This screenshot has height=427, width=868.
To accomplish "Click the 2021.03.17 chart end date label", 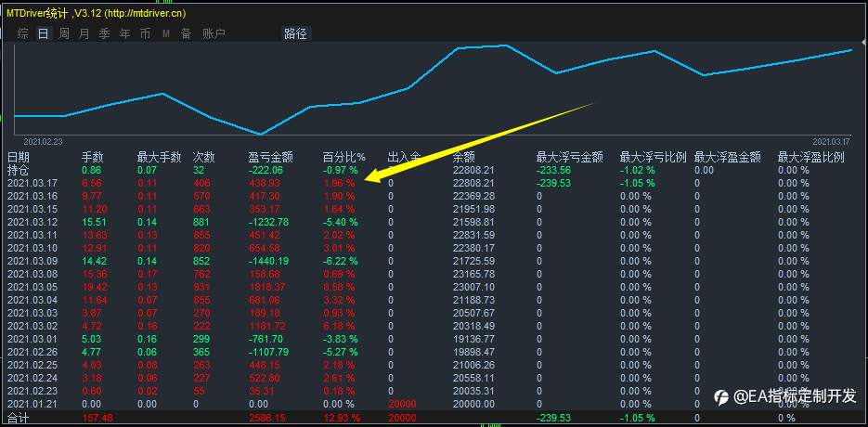I will click(x=832, y=142).
